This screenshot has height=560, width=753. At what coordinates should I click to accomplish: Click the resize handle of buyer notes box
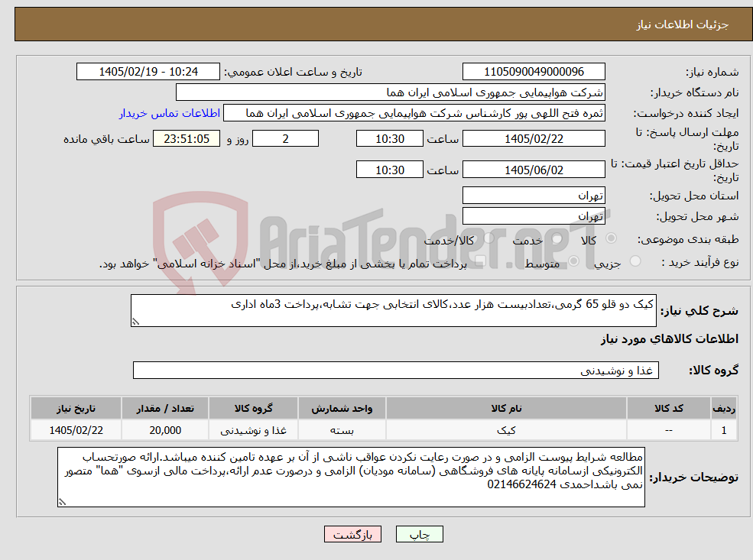pos(62,502)
